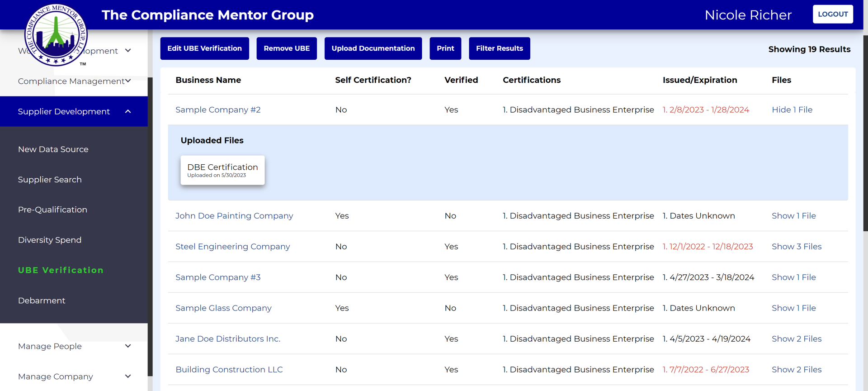The height and width of the screenshot is (391, 868).
Task: Expand the Manage Company chevron
Action: (128, 377)
